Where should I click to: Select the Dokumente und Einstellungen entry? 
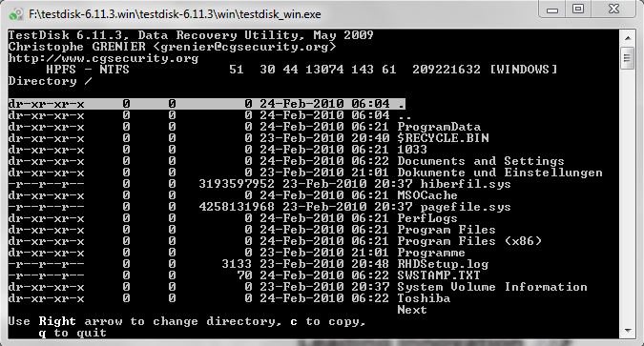305,173
